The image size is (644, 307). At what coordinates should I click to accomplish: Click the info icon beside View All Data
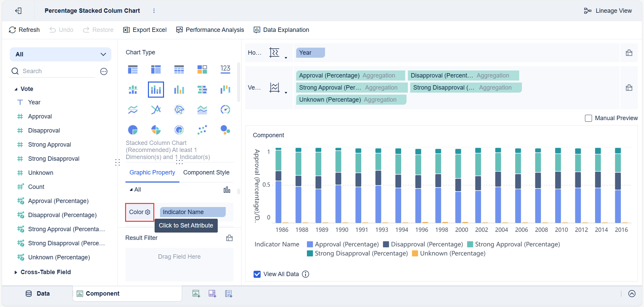306,274
